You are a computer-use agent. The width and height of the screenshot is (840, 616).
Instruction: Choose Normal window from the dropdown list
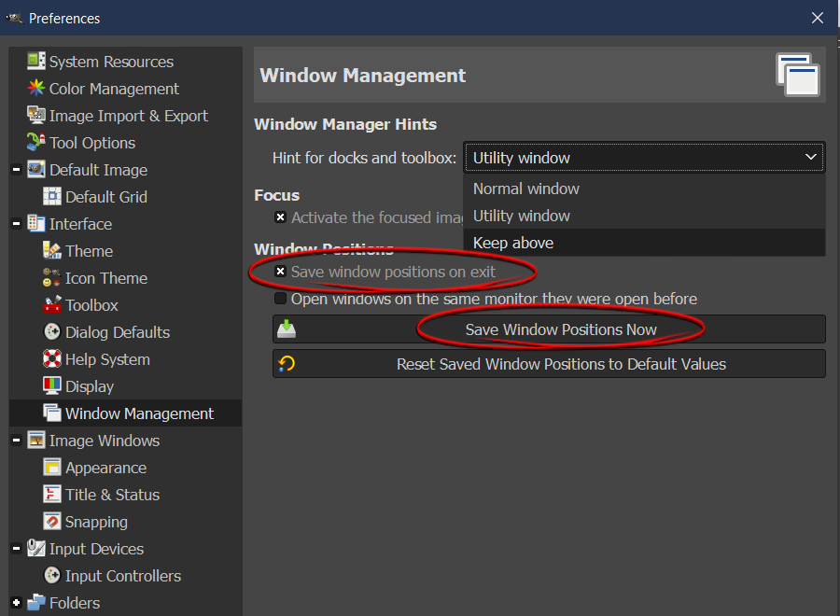(526, 189)
